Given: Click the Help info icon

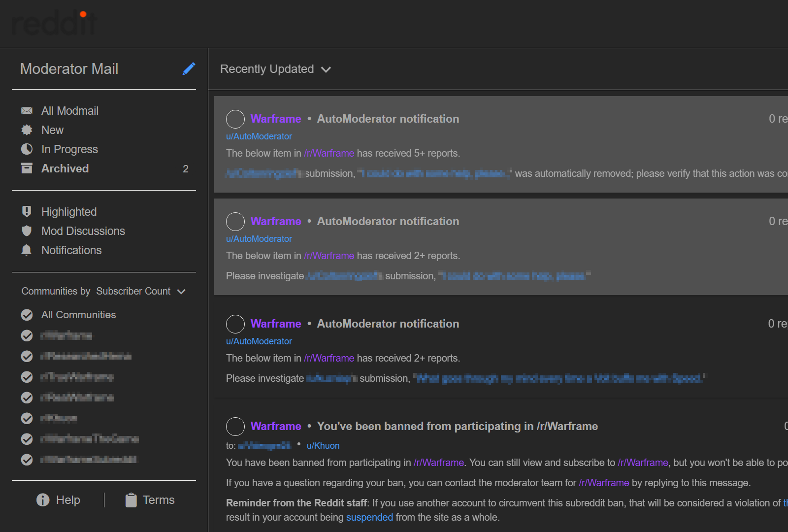Looking at the screenshot, I should 43,500.
